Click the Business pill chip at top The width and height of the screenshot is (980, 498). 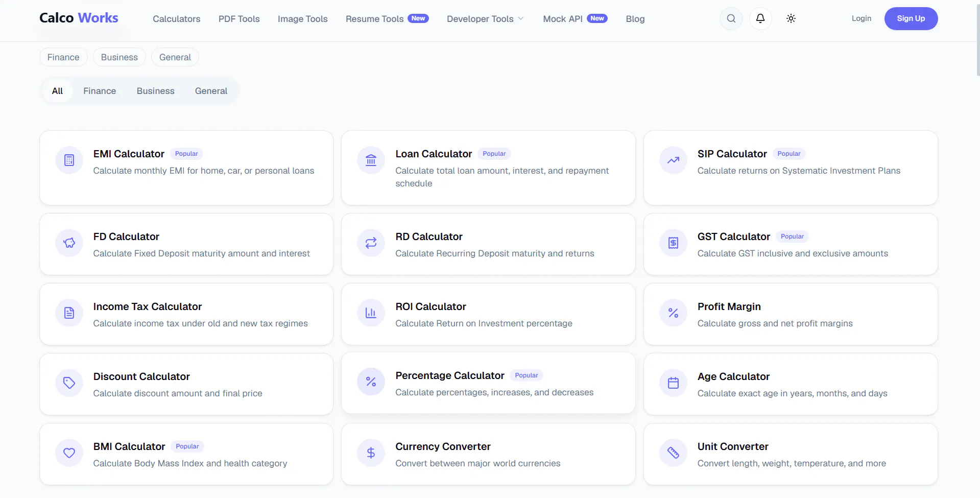[119, 57]
